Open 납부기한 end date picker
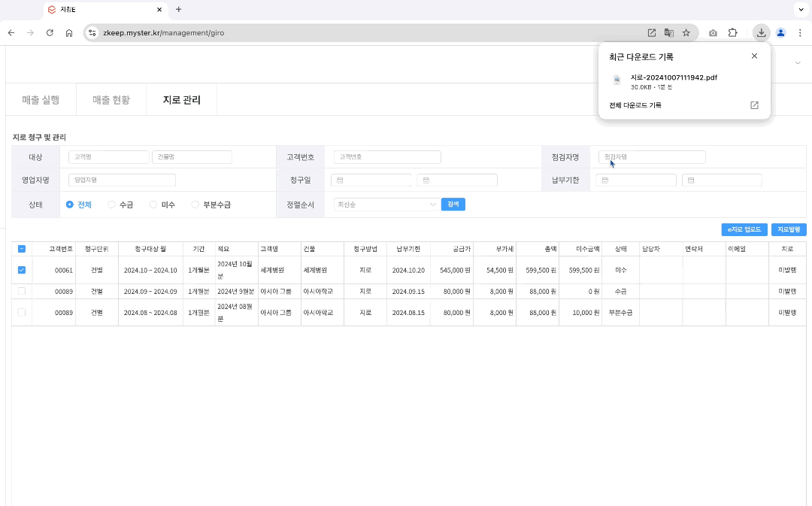Screen dimensions: 812x506 pos(722,180)
